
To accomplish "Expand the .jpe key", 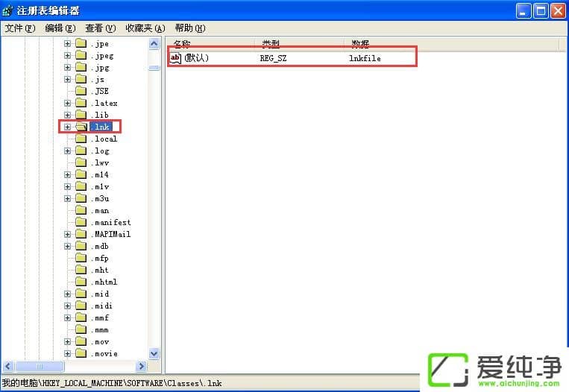I will point(68,43).
